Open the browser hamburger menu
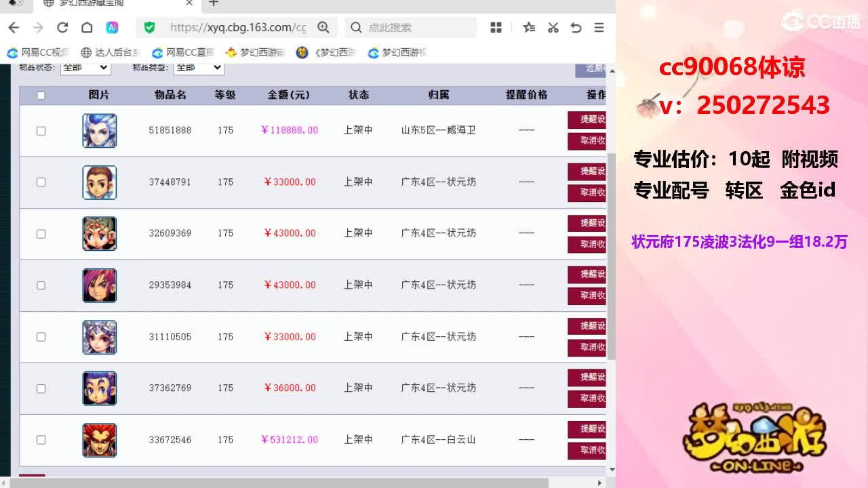 click(x=599, y=28)
